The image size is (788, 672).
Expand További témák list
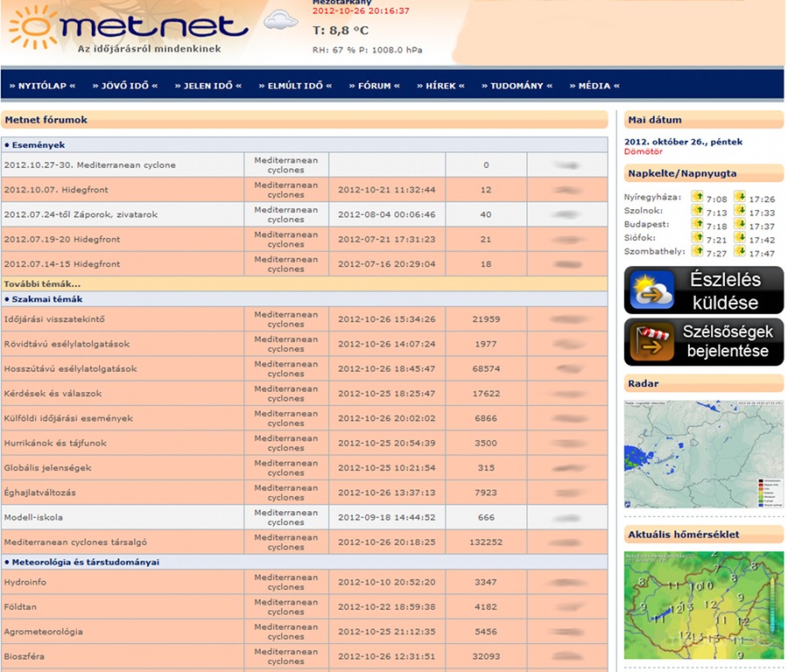[x=42, y=283]
